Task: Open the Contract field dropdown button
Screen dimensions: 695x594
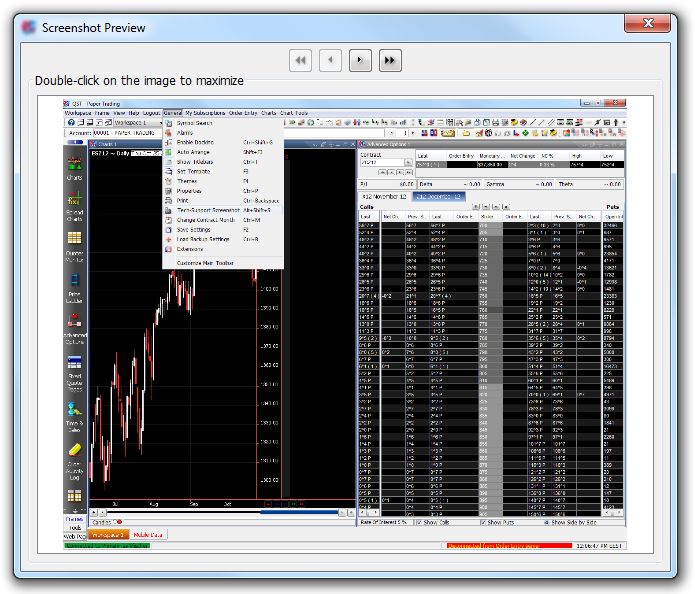Action: tap(408, 163)
